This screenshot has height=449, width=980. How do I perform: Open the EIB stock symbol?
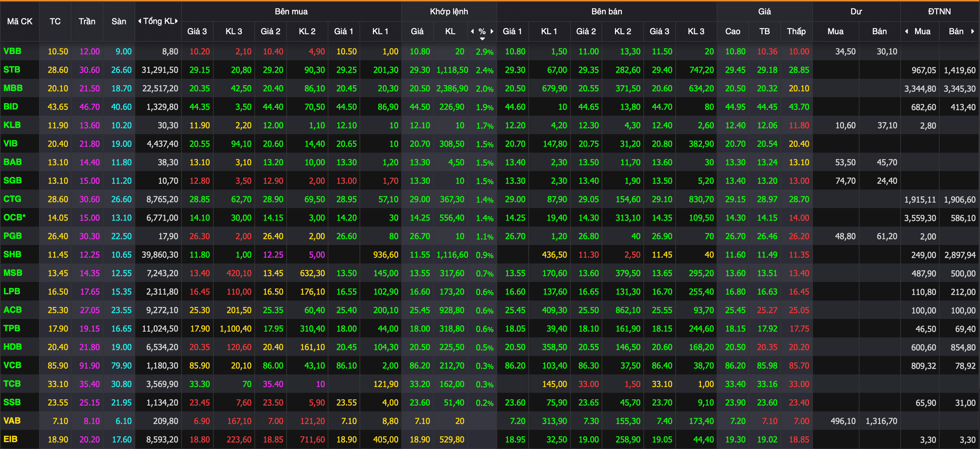[x=10, y=439]
